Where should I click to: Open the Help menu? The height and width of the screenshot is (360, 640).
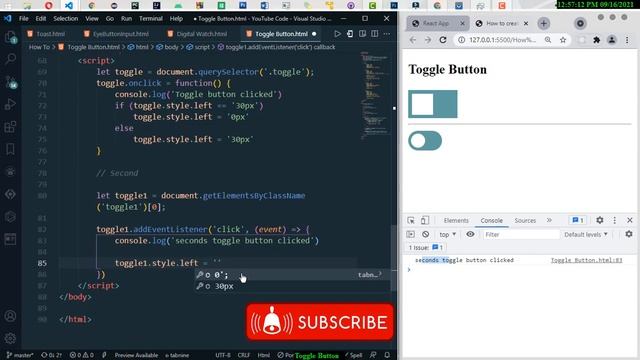pos(176,19)
